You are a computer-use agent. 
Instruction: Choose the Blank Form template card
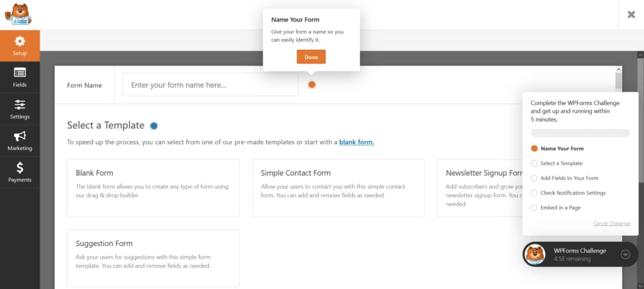[x=153, y=188]
